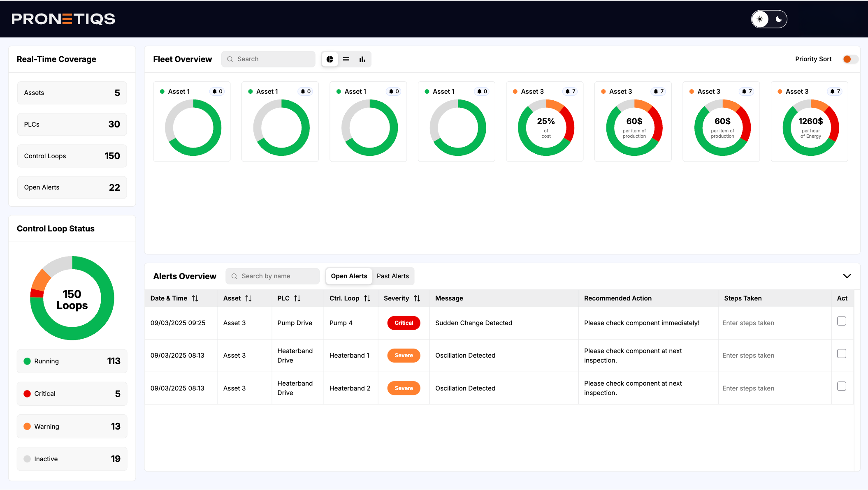The height and width of the screenshot is (490, 868).
Task: Click the bell alert badge showing 25% of cost
Action: [570, 91]
